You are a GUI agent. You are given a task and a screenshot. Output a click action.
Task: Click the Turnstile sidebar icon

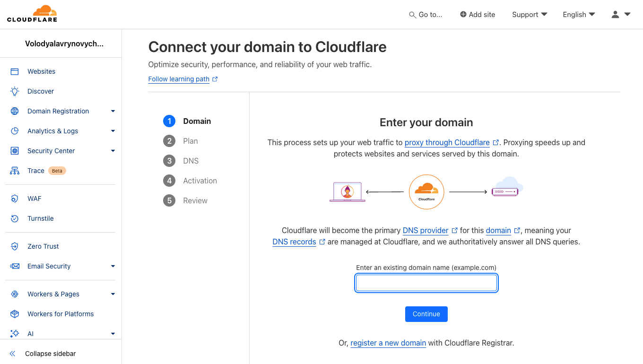(x=15, y=218)
